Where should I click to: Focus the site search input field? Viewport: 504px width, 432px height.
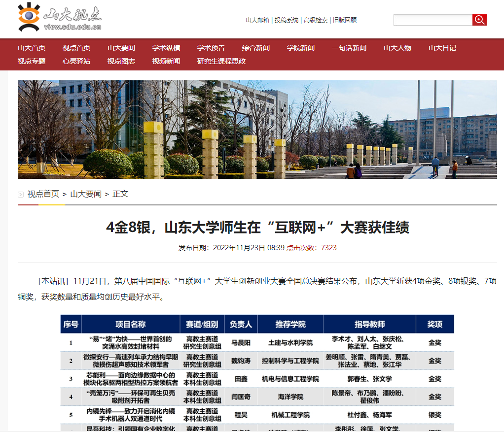pyautogui.click(x=432, y=20)
